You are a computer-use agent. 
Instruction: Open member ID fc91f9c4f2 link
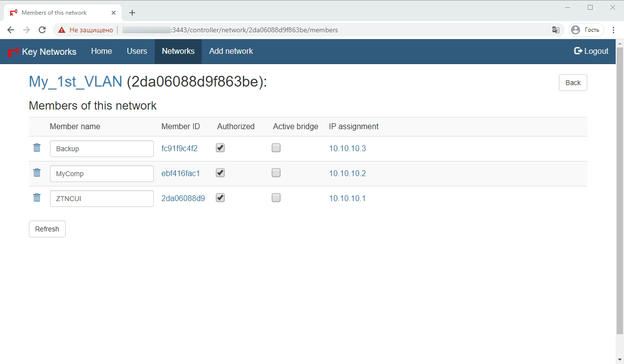[179, 148]
